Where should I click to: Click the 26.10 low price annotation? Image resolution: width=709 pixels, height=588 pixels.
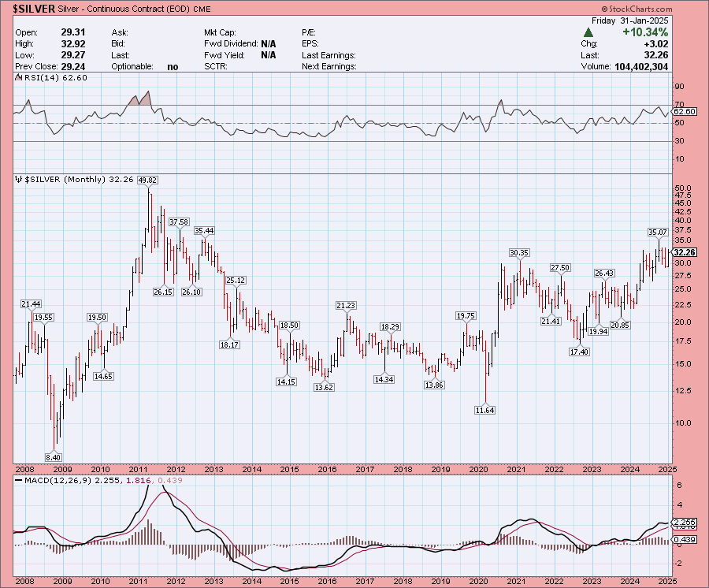(191, 292)
